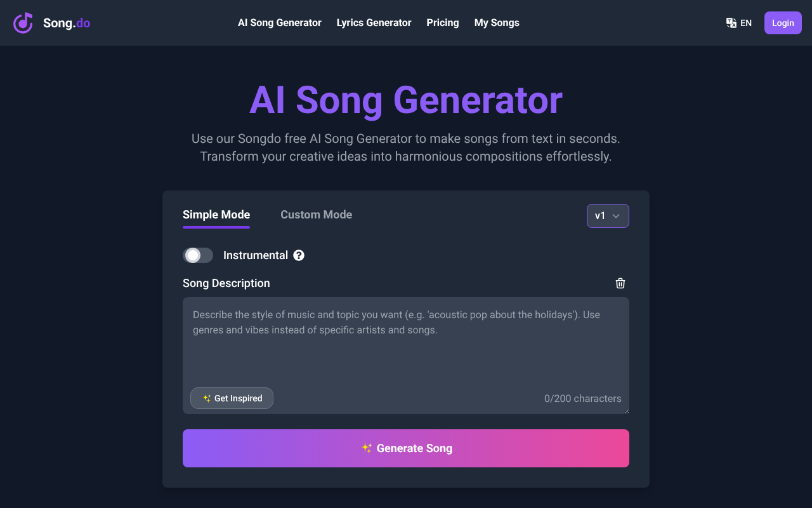Click the sparkles icon on Generate Song
The height and width of the screenshot is (508, 812).
pyautogui.click(x=367, y=448)
